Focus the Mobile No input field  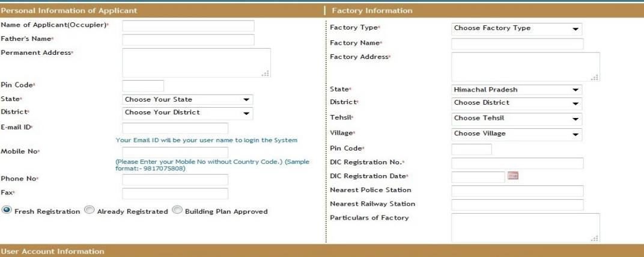coord(175,152)
